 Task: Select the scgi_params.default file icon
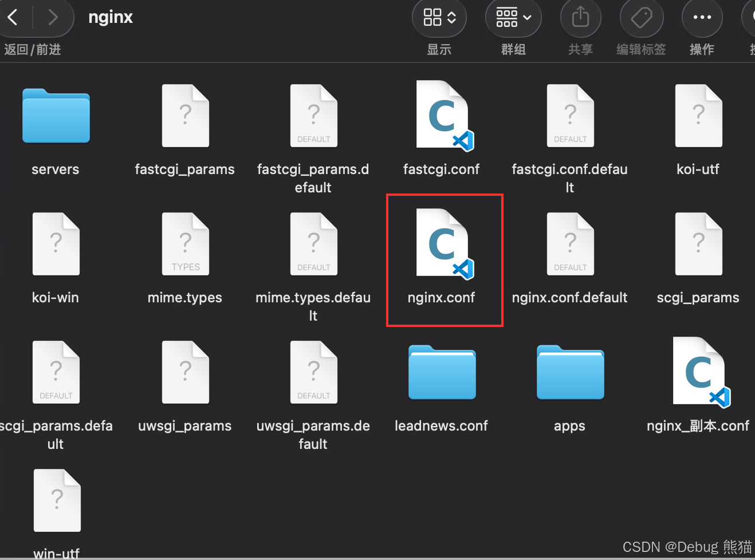[x=56, y=372]
